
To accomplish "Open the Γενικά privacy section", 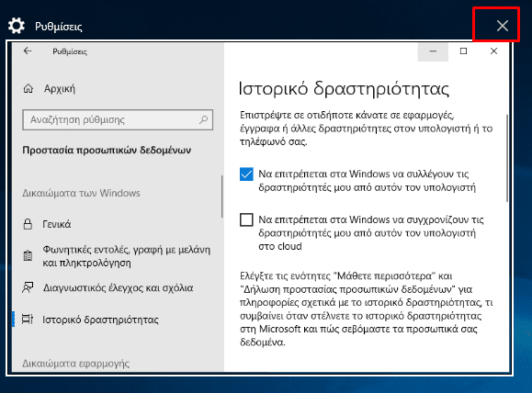I will (x=57, y=224).
